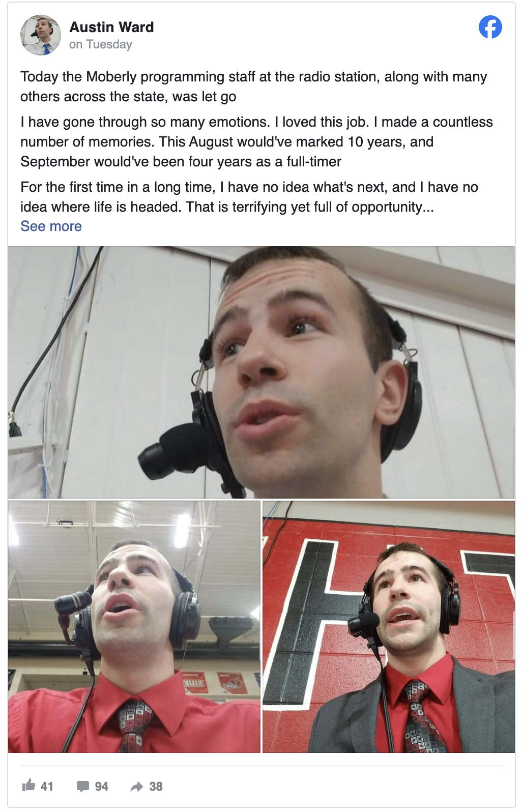
Task: Open bottom-right photo with gray blazer
Action: pos(389,627)
